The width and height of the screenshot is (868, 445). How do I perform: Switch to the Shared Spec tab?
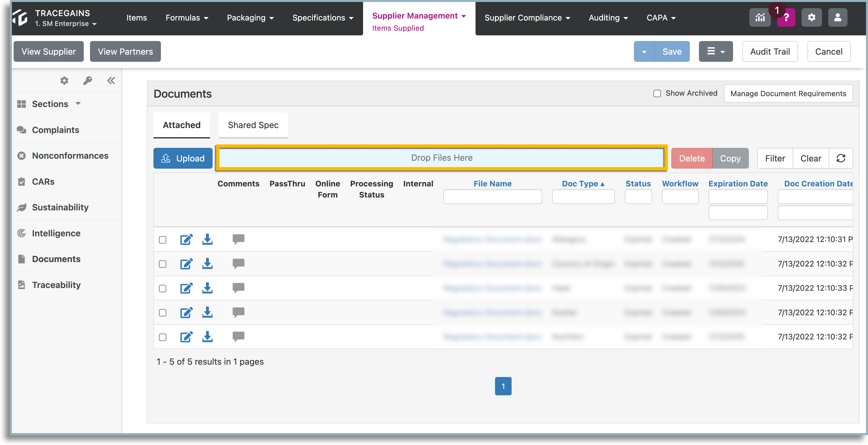(253, 125)
